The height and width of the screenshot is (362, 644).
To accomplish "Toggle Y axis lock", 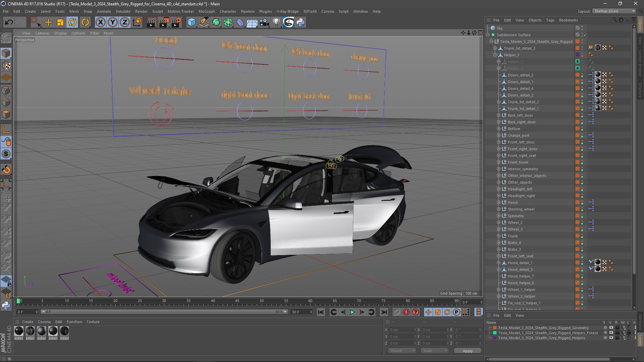I will pos(113,22).
